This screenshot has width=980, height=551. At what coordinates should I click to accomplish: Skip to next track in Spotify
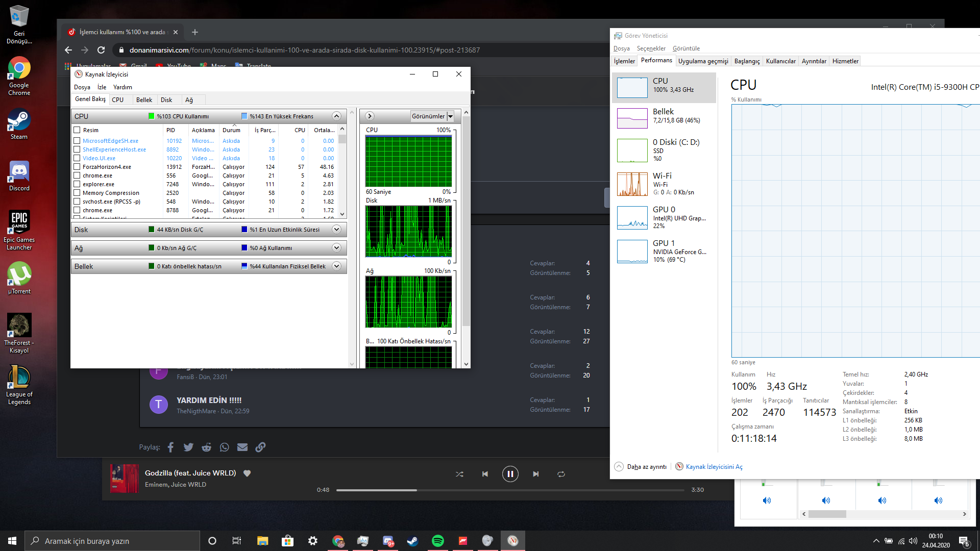point(535,474)
